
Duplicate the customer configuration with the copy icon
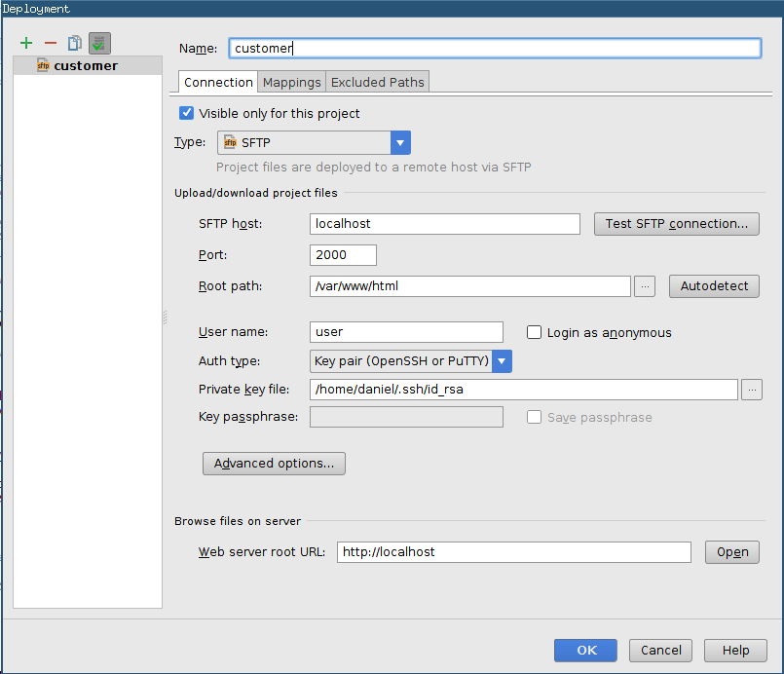74,43
